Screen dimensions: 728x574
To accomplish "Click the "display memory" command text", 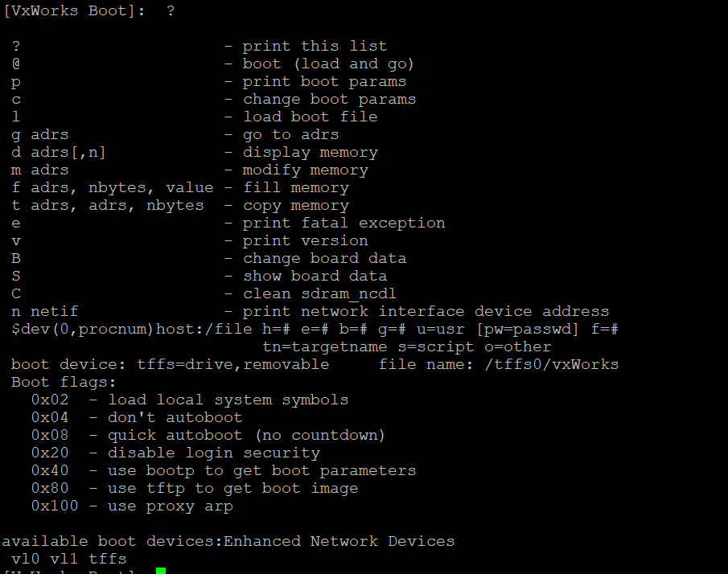I will (310, 153).
